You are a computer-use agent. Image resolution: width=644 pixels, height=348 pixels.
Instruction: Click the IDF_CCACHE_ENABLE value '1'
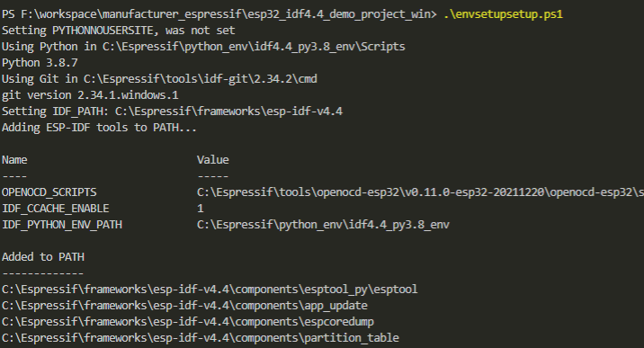[x=200, y=209]
